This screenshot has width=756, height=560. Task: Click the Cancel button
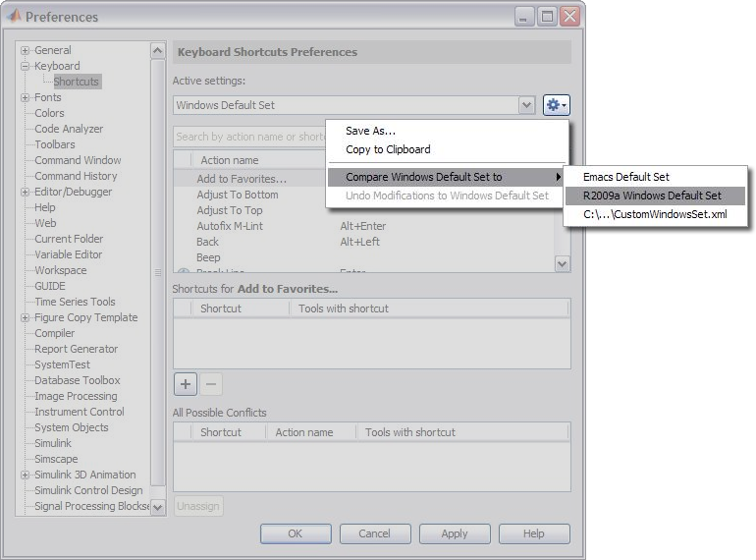click(x=374, y=533)
